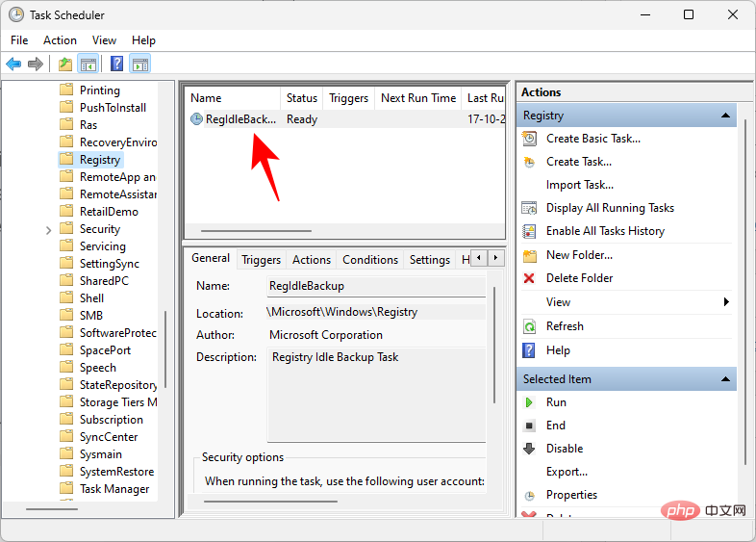This screenshot has height=542, width=756.
Task: Click the Disable action label
Action: [x=564, y=449]
